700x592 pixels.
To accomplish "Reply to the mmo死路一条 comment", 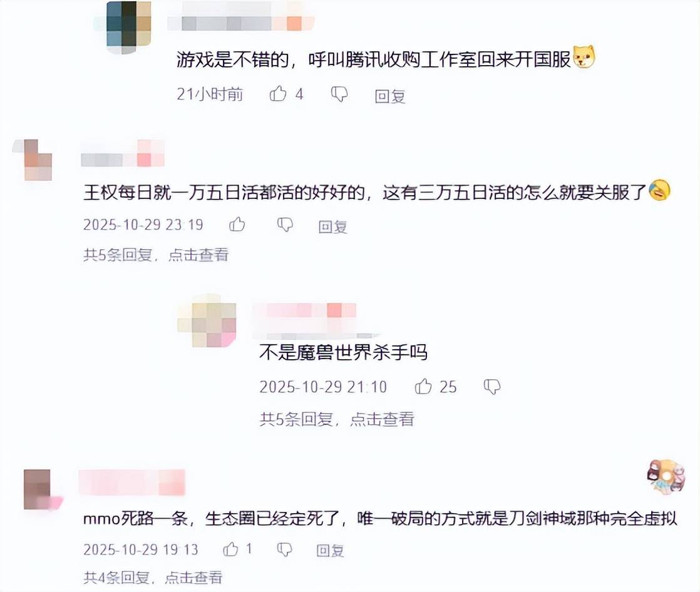I will 331,551.
